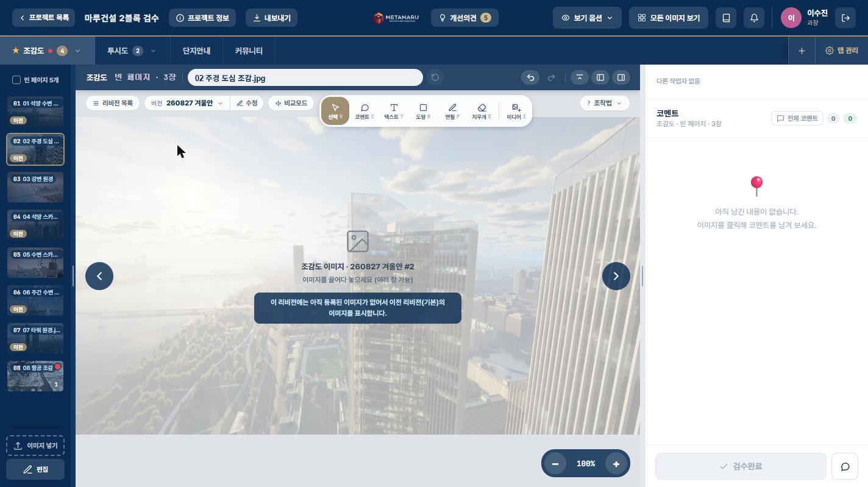Open the chat bubble button next to 검수완료
This screenshot has width=868, height=487.
click(845, 466)
